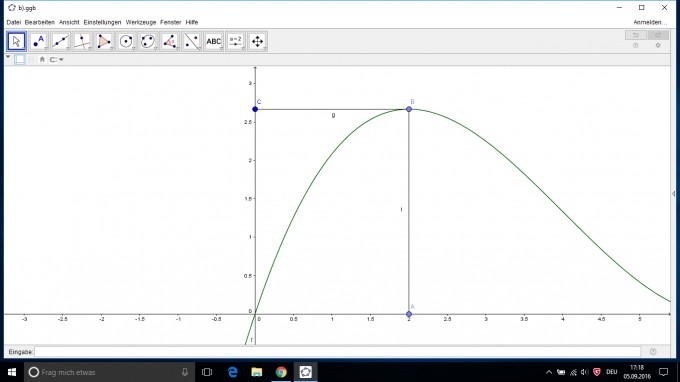
Task: Click the function label f near origin
Action: [252, 340]
